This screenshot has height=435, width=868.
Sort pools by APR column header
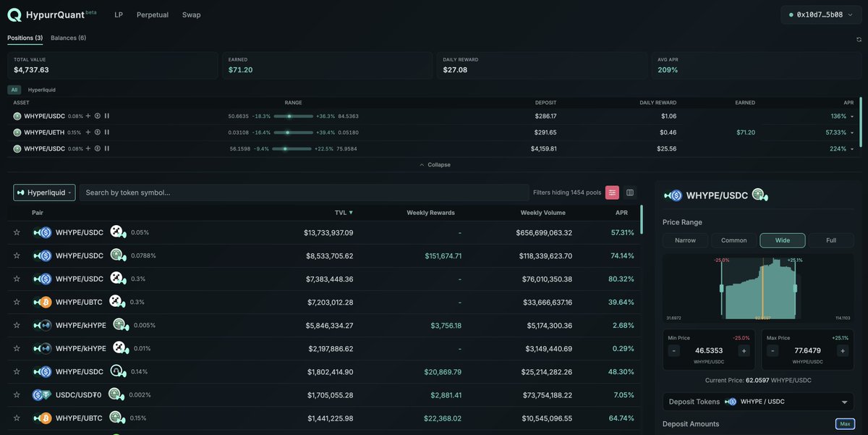[x=621, y=213]
